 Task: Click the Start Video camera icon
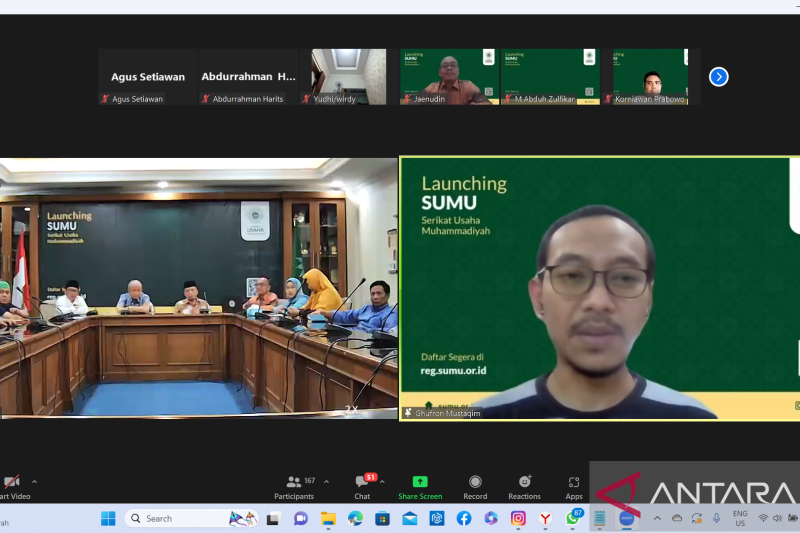(x=11, y=481)
